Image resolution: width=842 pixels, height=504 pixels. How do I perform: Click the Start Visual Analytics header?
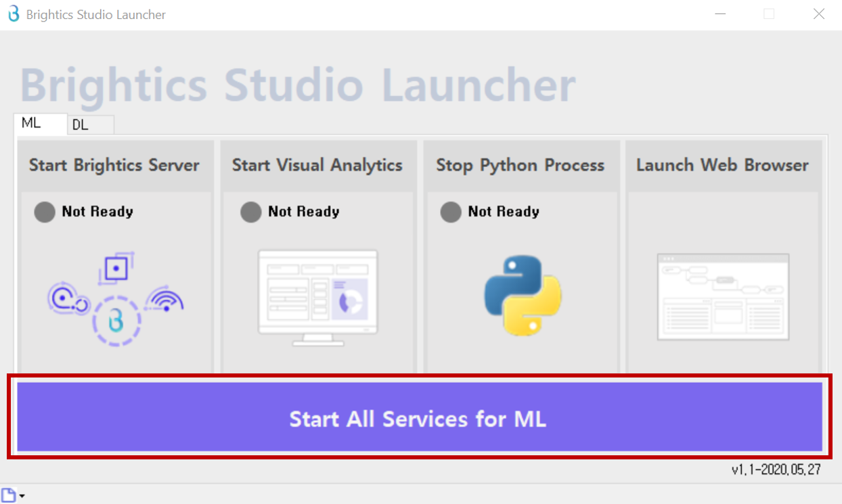[317, 165]
